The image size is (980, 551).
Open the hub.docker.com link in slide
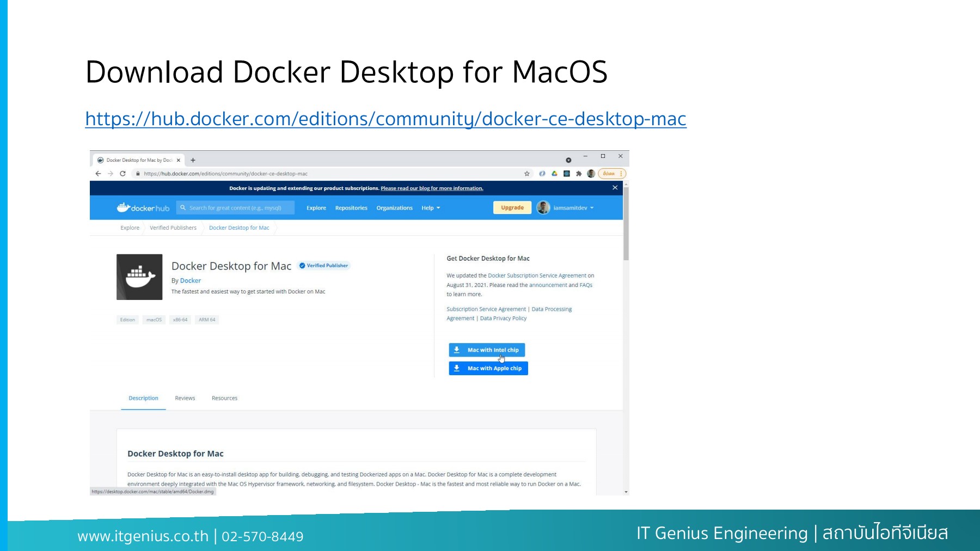click(x=385, y=119)
